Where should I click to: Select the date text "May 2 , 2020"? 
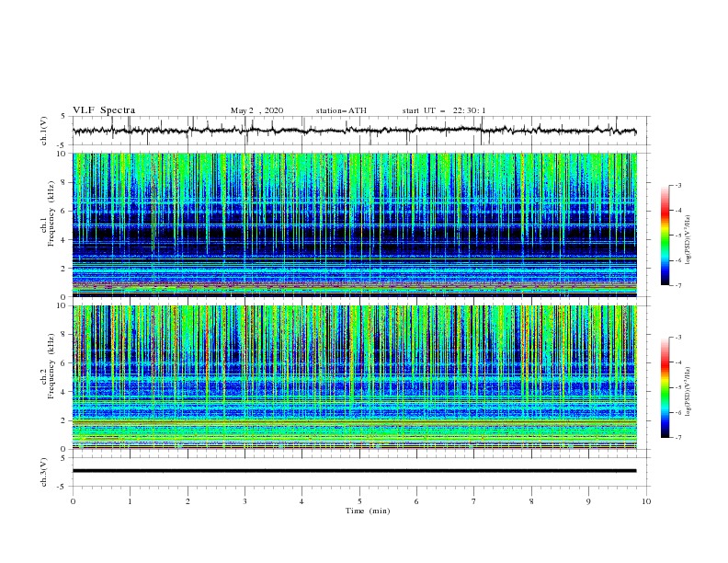click(x=256, y=110)
